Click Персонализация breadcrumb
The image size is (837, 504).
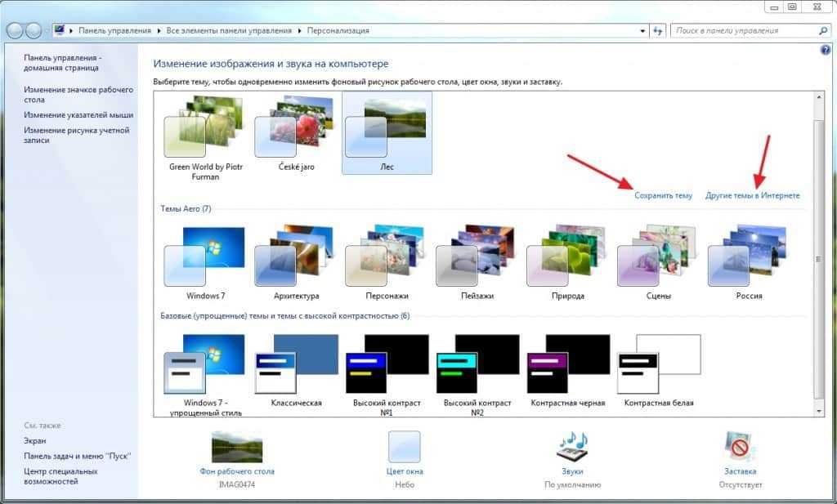point(338,31)
